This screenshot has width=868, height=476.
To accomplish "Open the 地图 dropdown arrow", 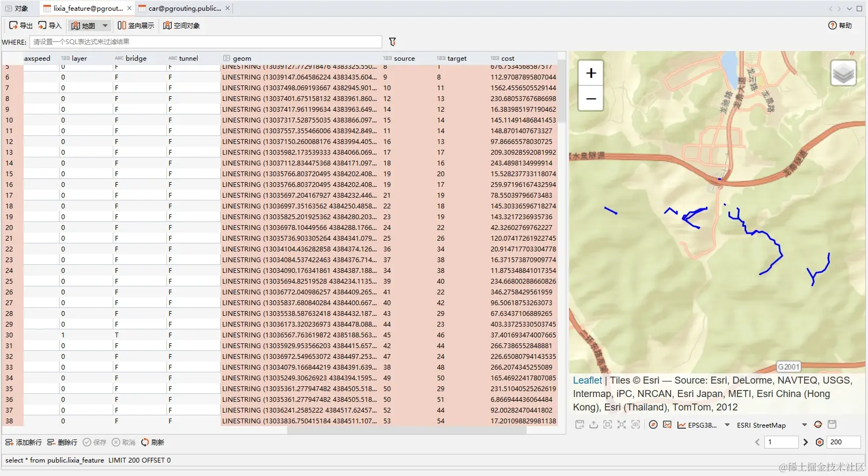I will pos(105,25).
